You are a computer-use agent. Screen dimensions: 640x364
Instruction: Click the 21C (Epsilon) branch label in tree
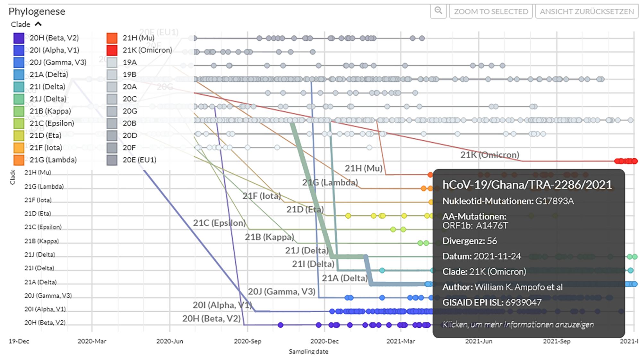pyautogui.click(x=219, y=223)
